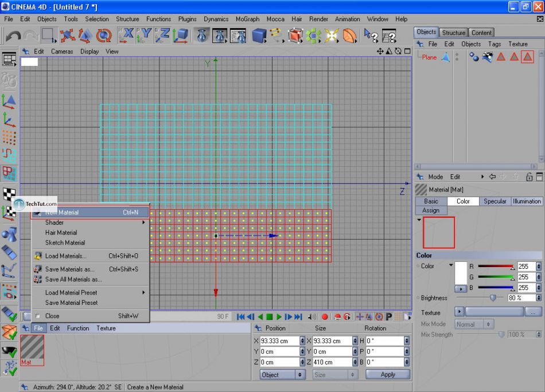Click the green array modeling icon
Screen dimensions: 545x392
(313, 36)
